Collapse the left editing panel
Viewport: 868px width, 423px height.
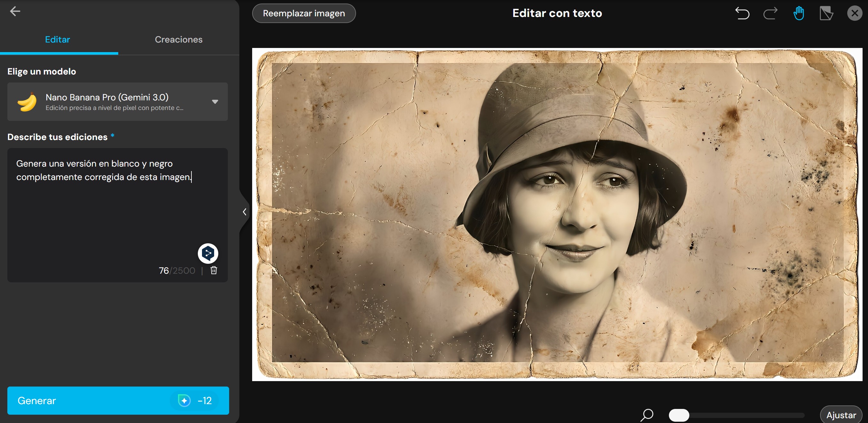[x=244, y=212]
